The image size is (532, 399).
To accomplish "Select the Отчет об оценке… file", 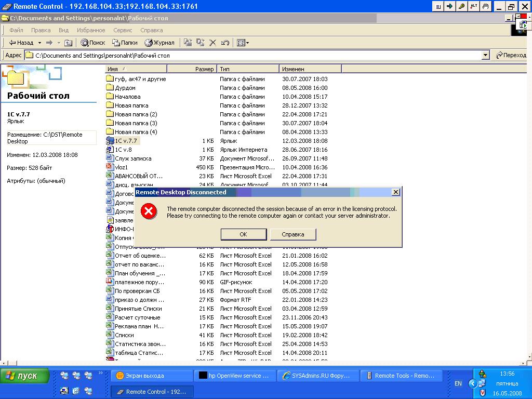I will coord(140,256).
